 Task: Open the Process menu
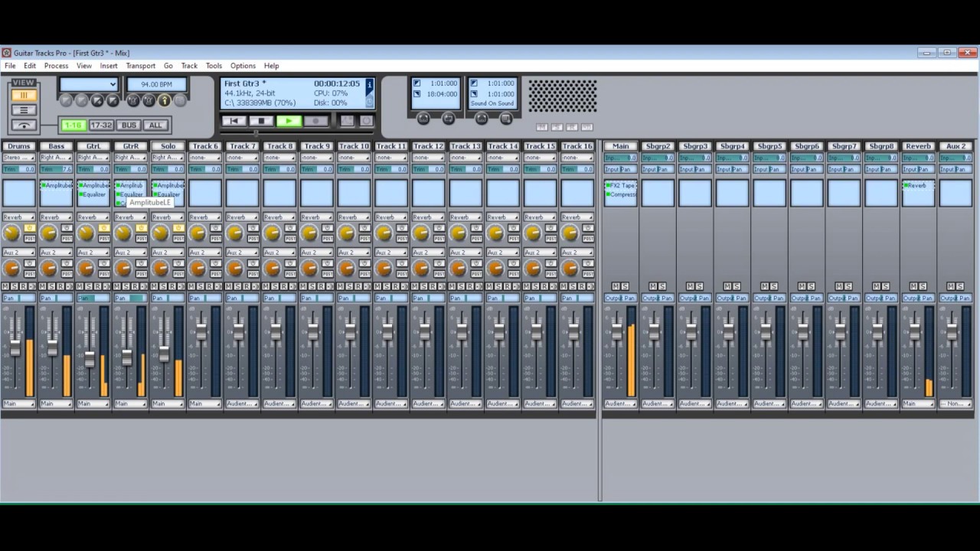tap(56, 66)
